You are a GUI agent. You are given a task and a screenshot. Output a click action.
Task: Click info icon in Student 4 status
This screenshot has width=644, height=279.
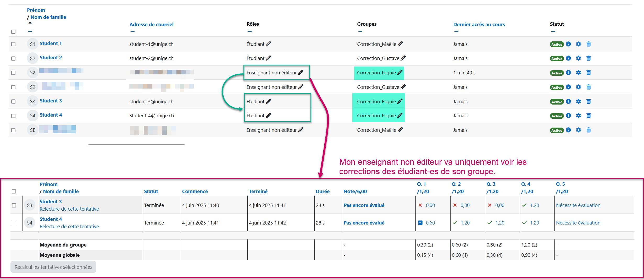pyautogui.click(x=568, y=116)
